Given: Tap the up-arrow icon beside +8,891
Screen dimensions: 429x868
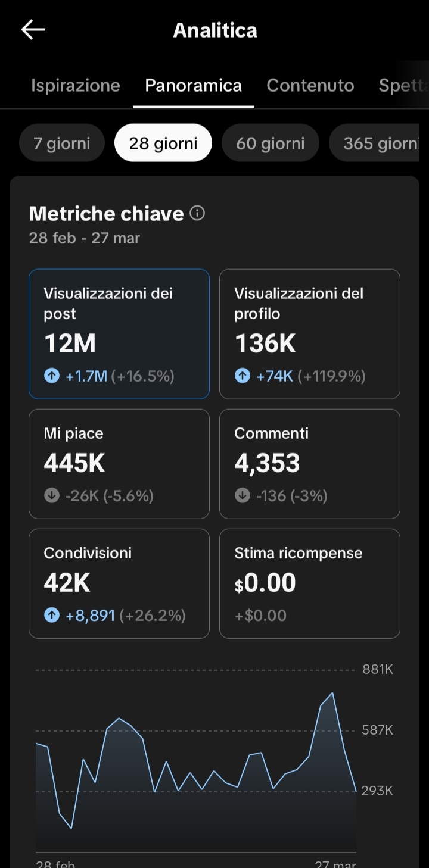Looking at the screenshot, I should 52,616.
